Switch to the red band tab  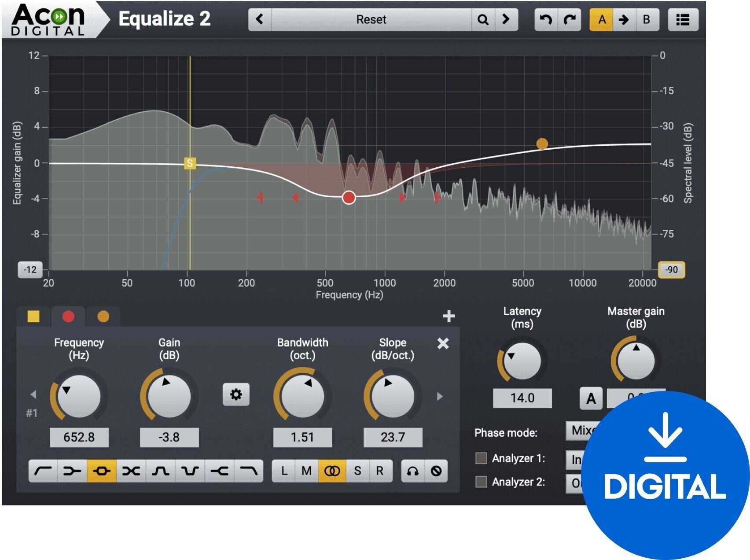69,316
